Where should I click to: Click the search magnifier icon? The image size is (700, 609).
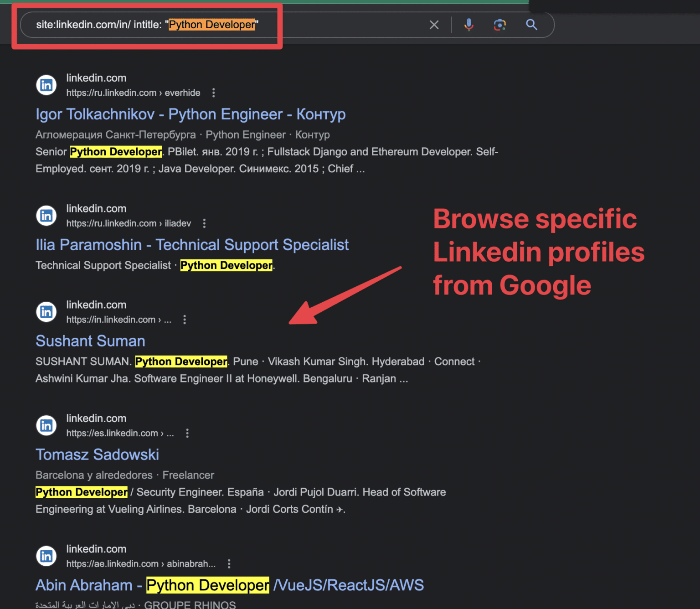tap(531, 25)
